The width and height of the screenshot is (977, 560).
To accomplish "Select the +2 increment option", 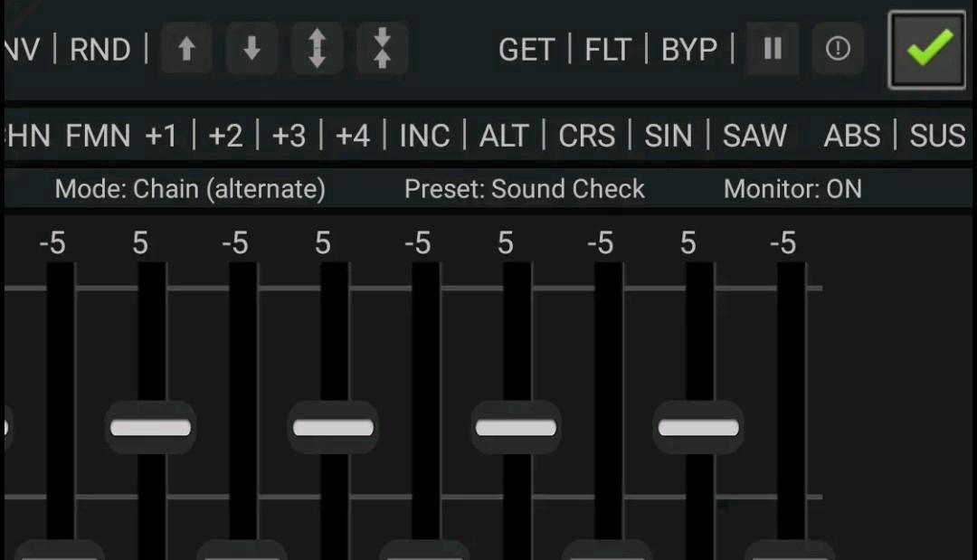I will (x=225, y=135).
